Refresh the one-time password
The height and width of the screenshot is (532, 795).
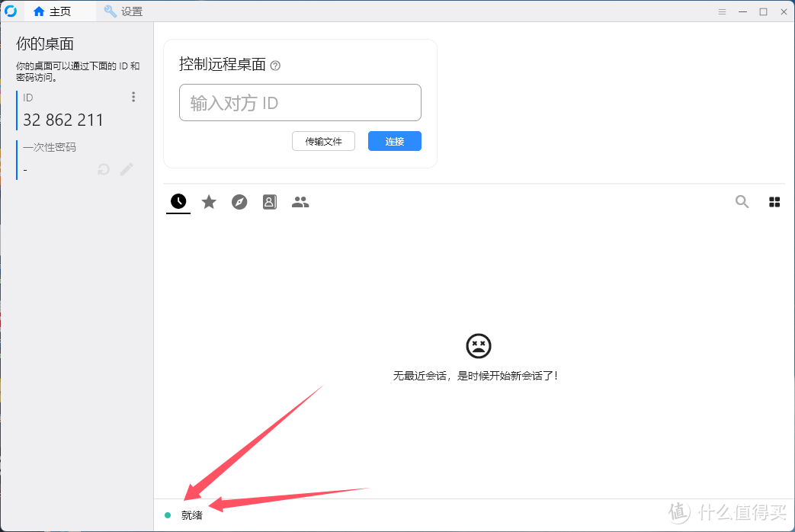103,169
